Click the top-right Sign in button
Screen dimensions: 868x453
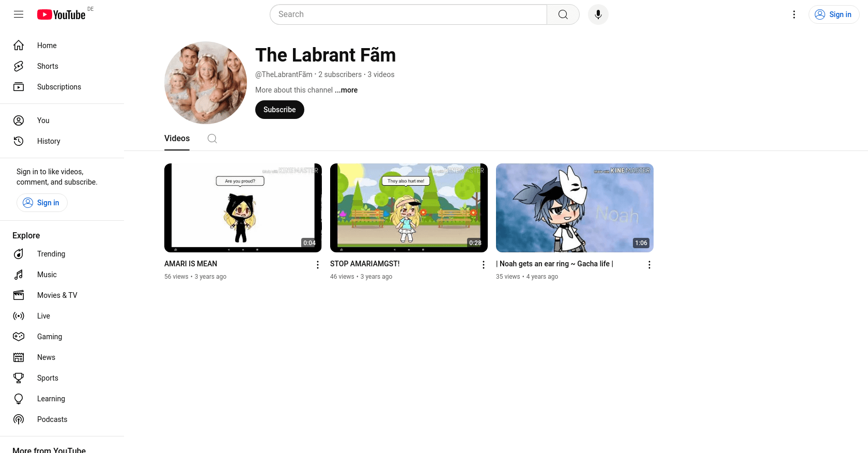tap(834, 14)
